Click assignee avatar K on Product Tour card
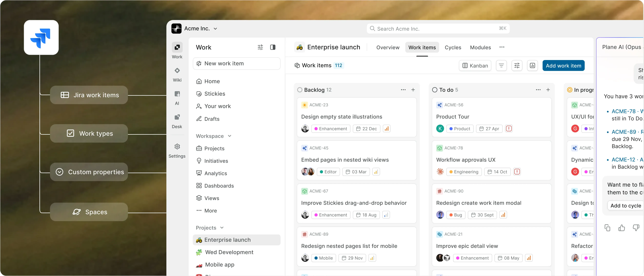Image resolution: width=644 pixels, height=276 pixels. (x=440, y=129)
